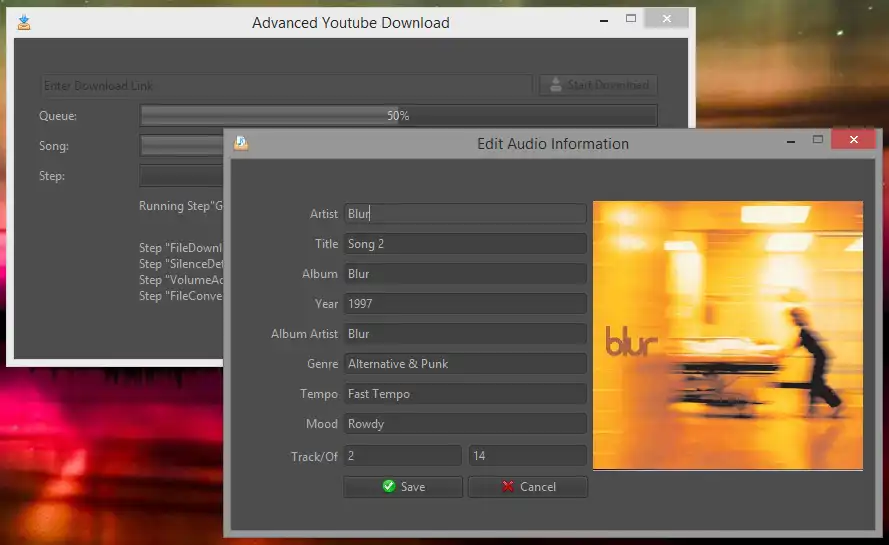The image size is (889, 545).
Task: Click the Advanced Youtube Download app icon
Action: pos(24,22)
